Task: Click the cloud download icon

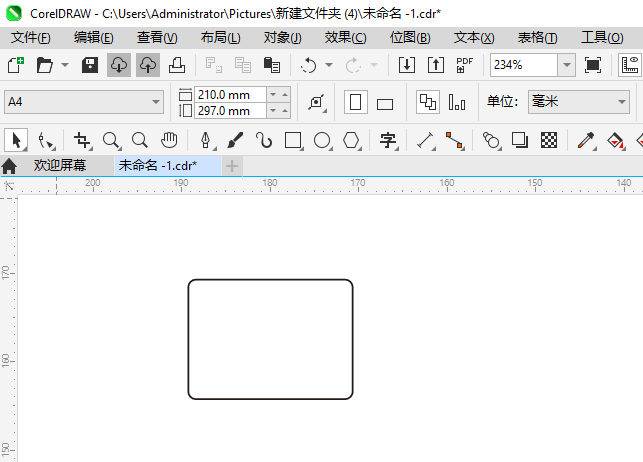Action: (119, 65)
